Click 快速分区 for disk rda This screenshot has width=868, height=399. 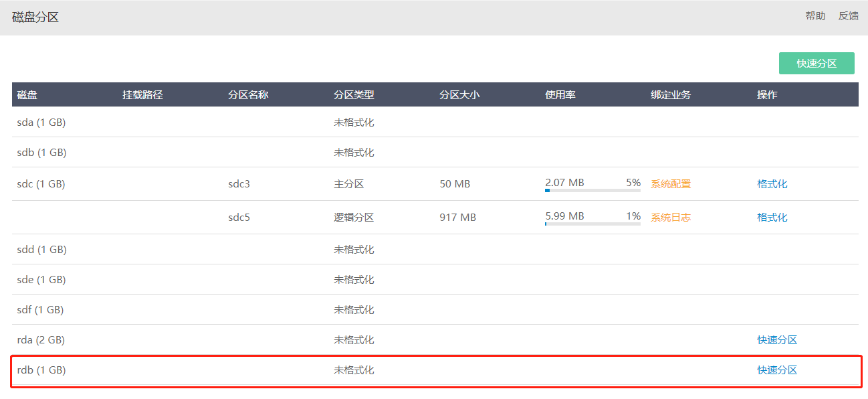click(x=777, y=340)
